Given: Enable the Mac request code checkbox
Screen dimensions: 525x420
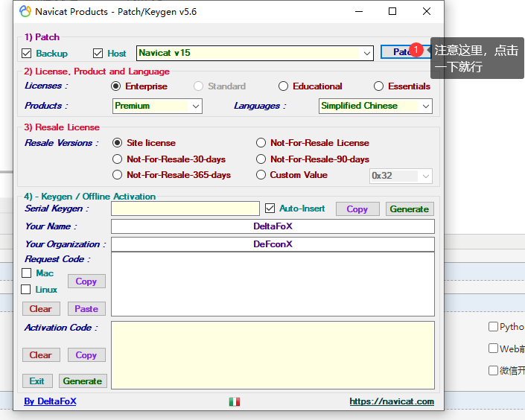Looking at the screenshot, I should (27, 273).
